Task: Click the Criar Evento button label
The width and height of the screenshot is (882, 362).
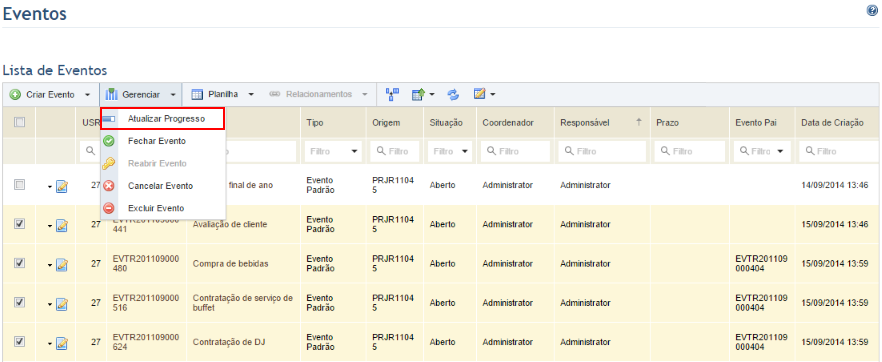Action: click(x=50, y=94)
